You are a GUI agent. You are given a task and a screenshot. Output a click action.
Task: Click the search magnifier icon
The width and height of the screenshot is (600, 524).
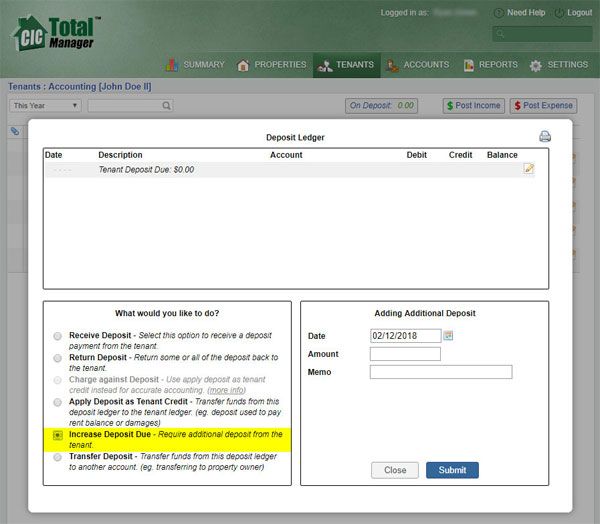click(166, 106)
